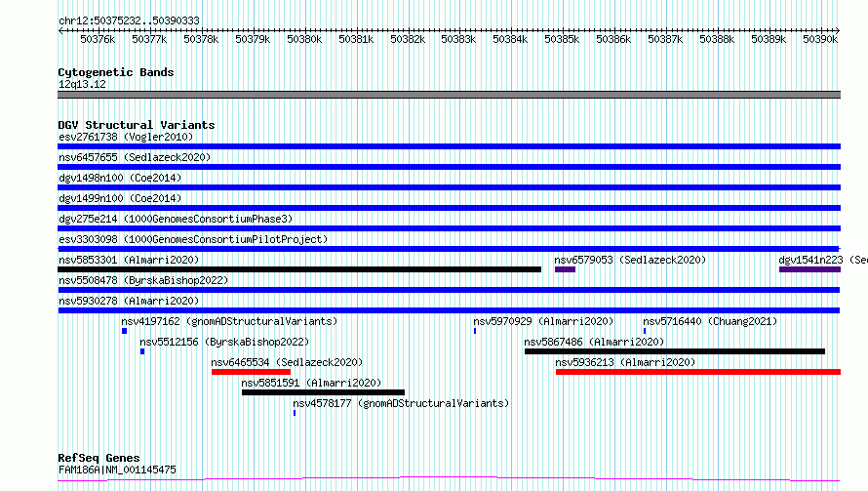Open dgv1499n100 (Coe2014) variant label
Image resolution: width=868 pixels, height=491 pixels.
point(120,198)
